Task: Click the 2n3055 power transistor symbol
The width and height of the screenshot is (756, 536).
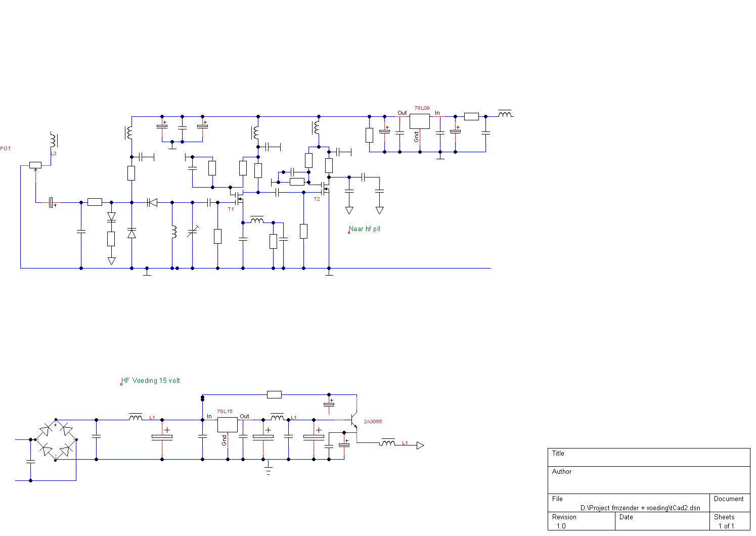Action: [x=353, y=421]
